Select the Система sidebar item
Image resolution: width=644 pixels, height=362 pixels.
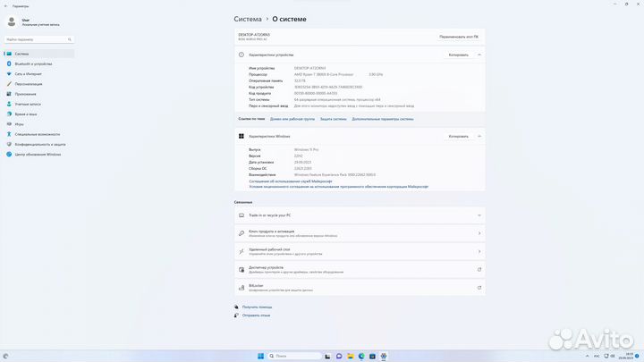39,54
